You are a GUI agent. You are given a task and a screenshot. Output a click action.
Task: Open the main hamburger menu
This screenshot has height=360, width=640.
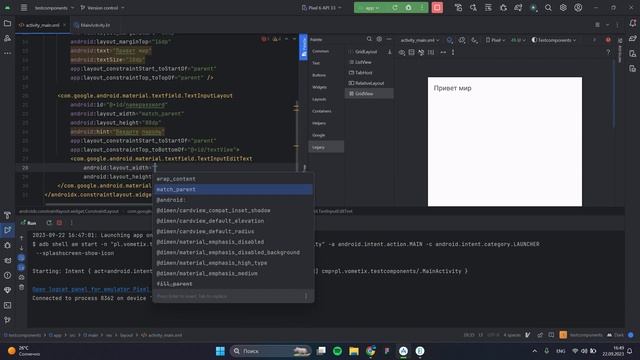click(x=24, y=8)
